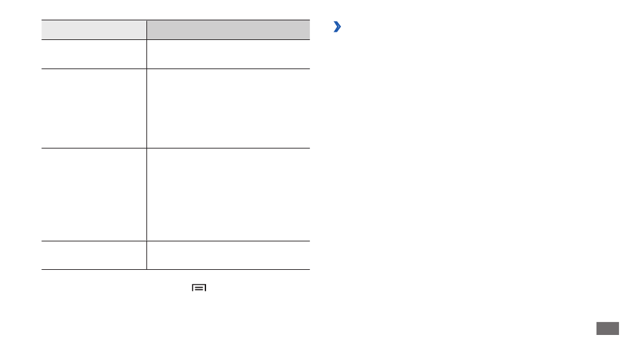The width and height of the screenshot is (644, 337).
Task: Click the bottom border line of the table
Action: coord(176,270)
